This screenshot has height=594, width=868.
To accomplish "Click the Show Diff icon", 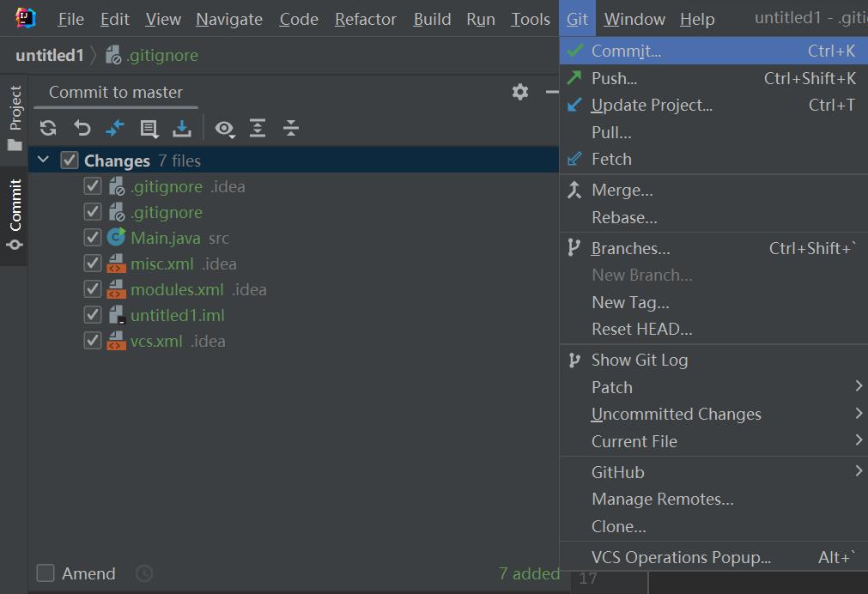I will click(115, 129).
